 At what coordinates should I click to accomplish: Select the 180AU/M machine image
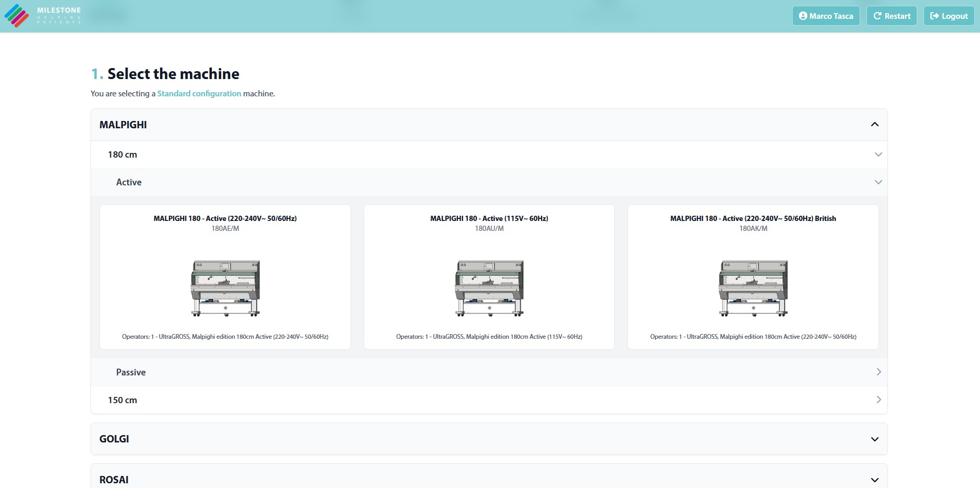pyautogui.click(x=489, y=288)
